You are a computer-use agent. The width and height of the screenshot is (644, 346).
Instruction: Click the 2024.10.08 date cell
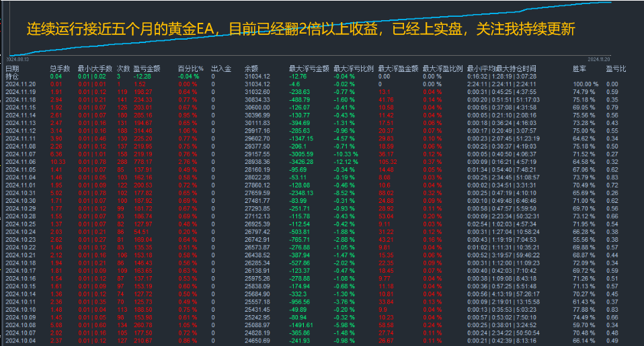point(21,325)
